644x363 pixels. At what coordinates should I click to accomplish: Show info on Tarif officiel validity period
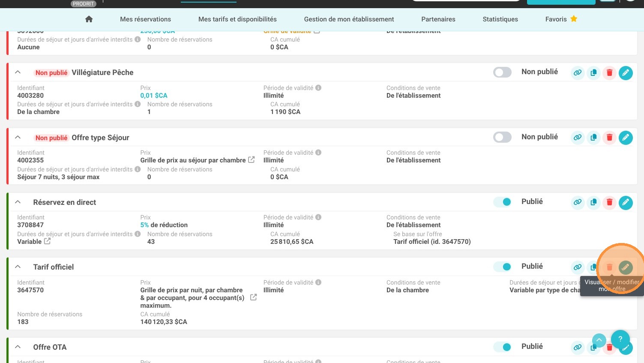(x=318, y=282)
